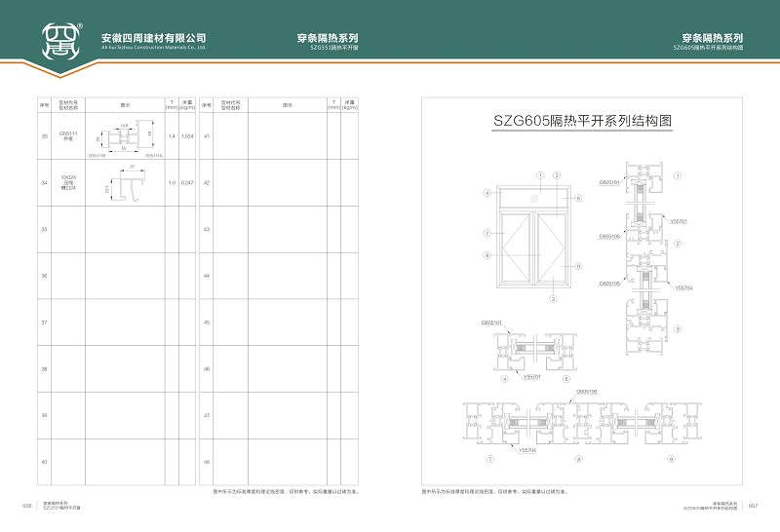Click the G605106 label above bottom section drawing
780x532 pixels.
587,391
